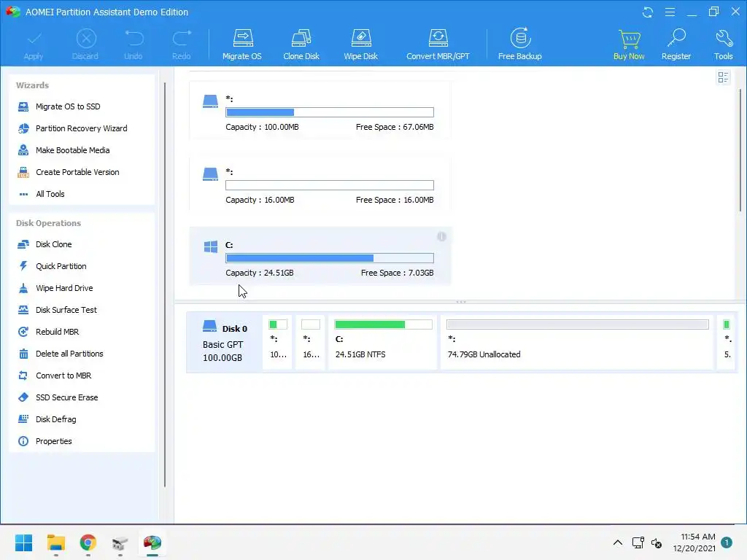The width and height of the screenshot is (747, 560).
Task: Open the notification badge in taskbar
Action: pyautogui.click(x=727, y=542)
